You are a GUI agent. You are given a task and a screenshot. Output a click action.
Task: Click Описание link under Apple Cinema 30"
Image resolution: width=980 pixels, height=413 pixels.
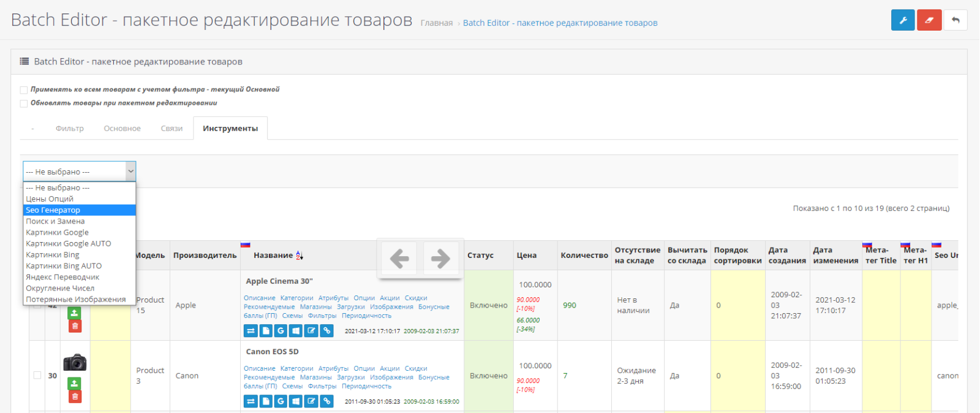pos(260,298)
